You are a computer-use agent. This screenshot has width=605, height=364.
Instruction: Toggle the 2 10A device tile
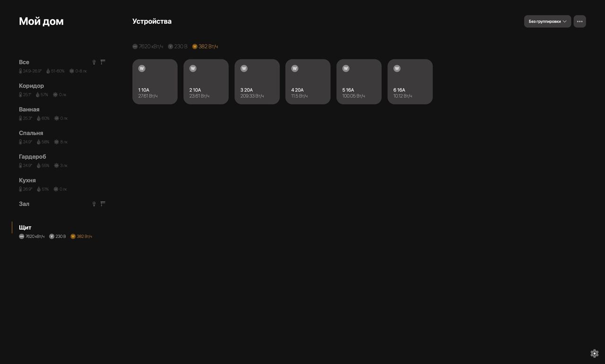pos(206,82)
